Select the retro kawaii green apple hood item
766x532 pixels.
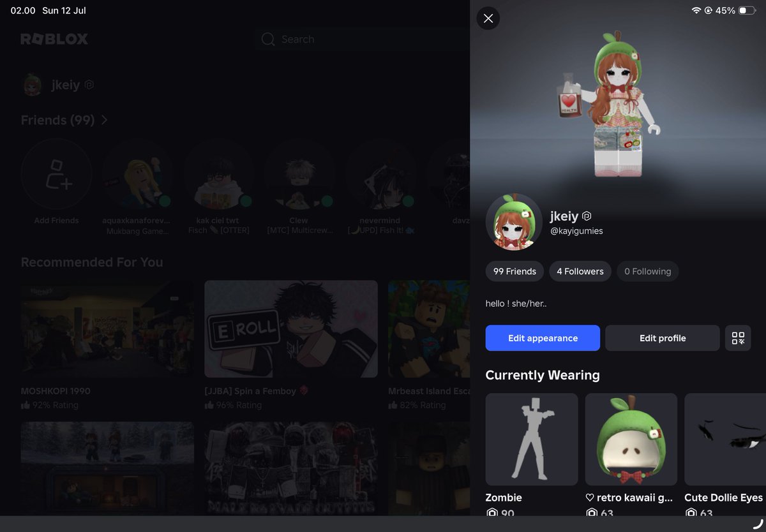pos(631,440)
